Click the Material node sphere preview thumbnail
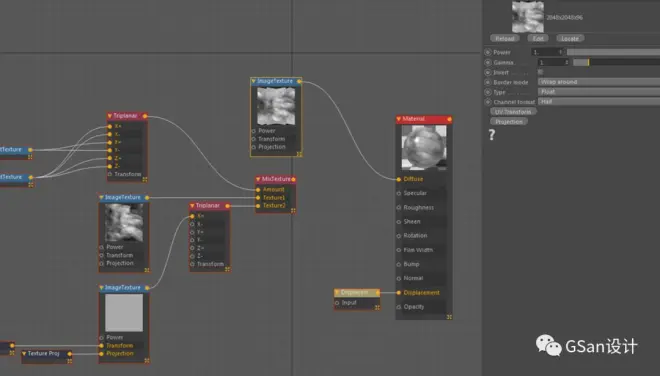The height and width of the screenshot is (376, 660). (x=424, y=147)
